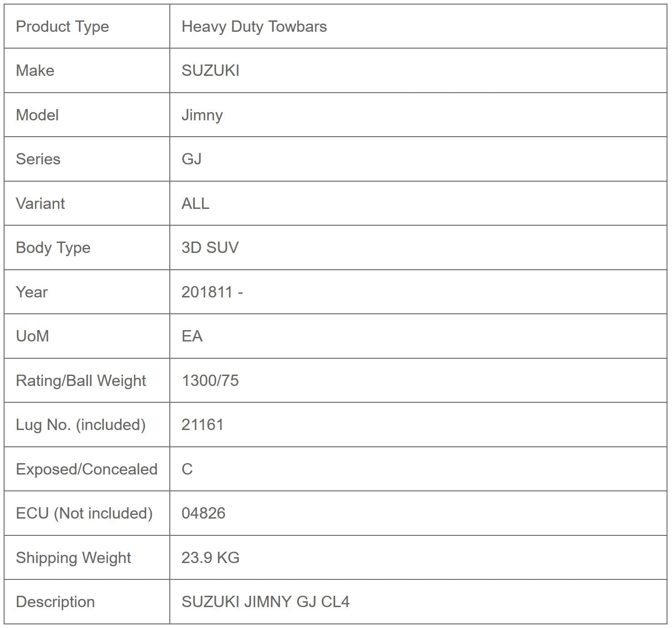Select the EA unit of measure value
Screen dimensions: 672x628
(x=192, y=336)
